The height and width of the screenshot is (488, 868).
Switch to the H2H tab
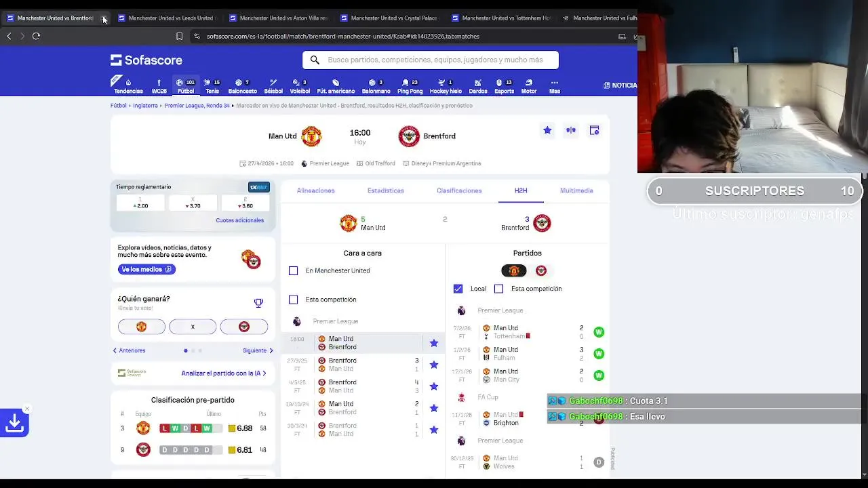pos(521,190)
